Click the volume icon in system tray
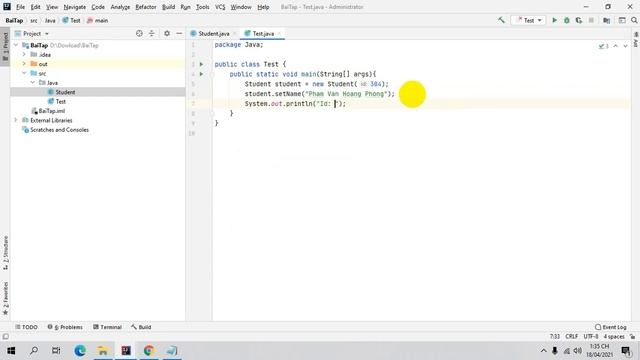 coord(578,351)
